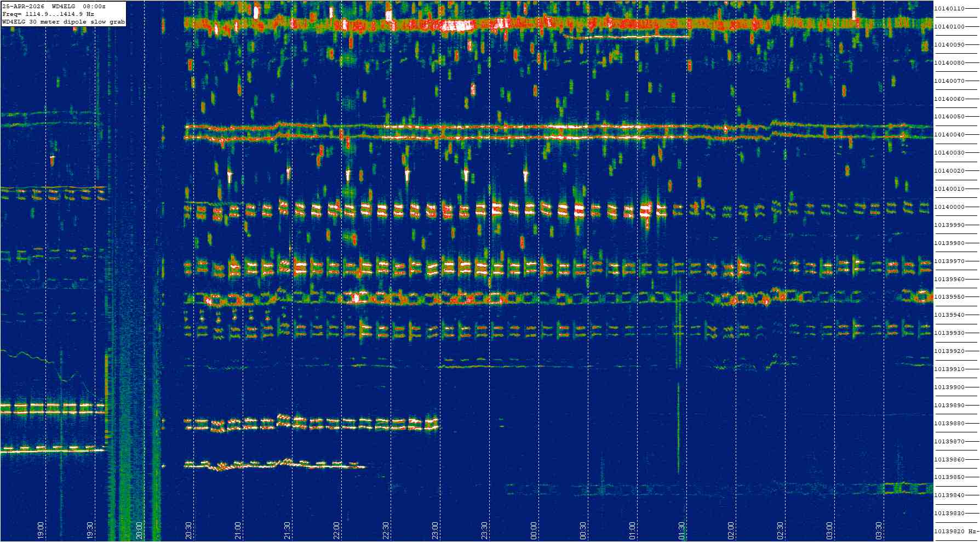Viewport: 980px width, 542px height.
Task: Select the 23:00 time marker
Action: [435, 530]
